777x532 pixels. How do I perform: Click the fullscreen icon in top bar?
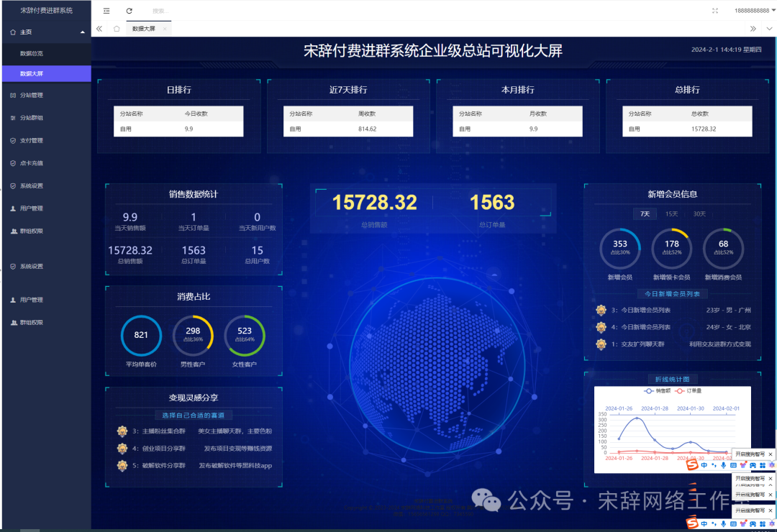coord(714,10)
